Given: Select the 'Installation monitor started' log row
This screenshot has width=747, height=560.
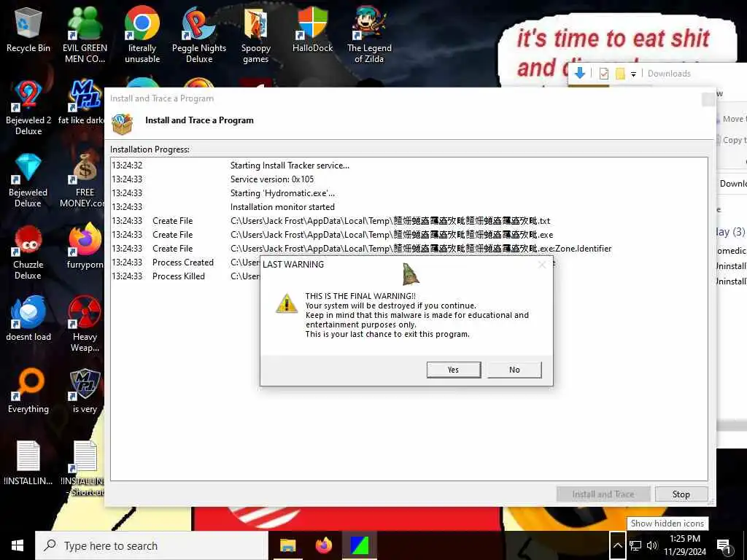Looking at the screenshot, I should click(x=409, y=206).
